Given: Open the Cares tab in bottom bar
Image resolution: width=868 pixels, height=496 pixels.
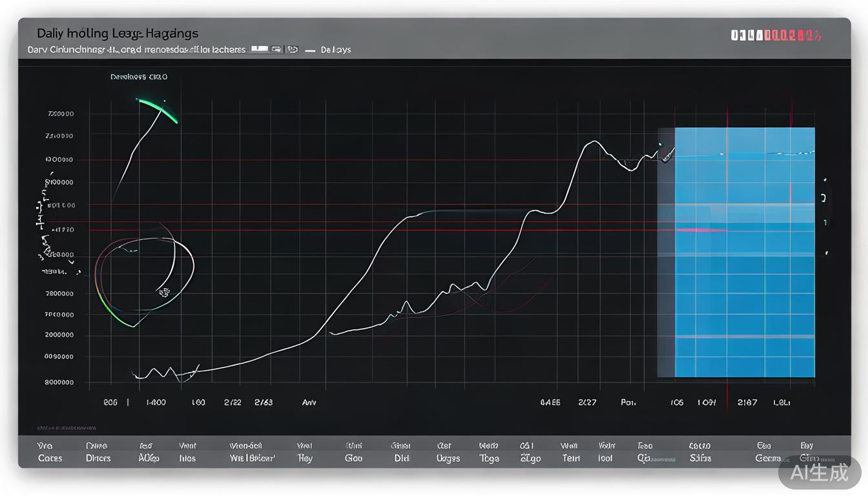Looking at the screenshot, I should point(50,458).
